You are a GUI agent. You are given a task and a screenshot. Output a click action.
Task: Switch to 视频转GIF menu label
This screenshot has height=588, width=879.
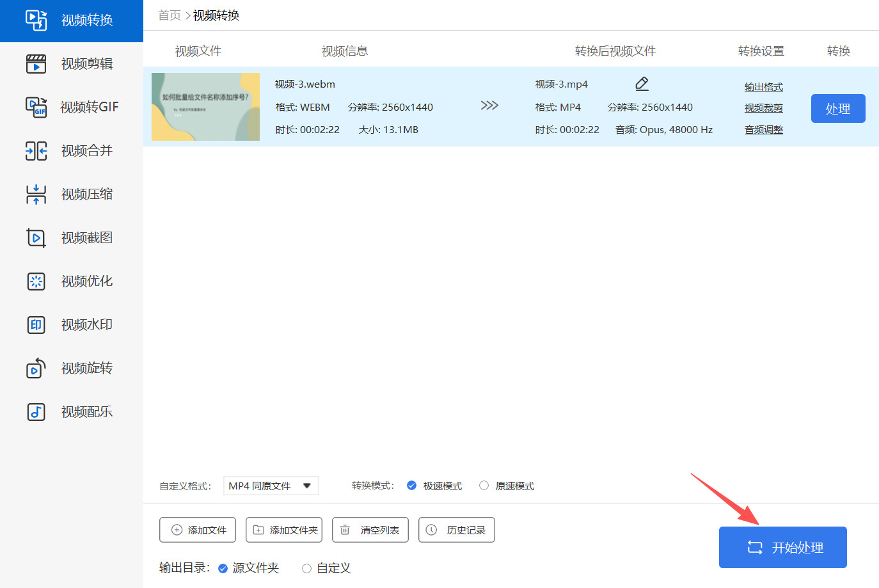[90, 107]
